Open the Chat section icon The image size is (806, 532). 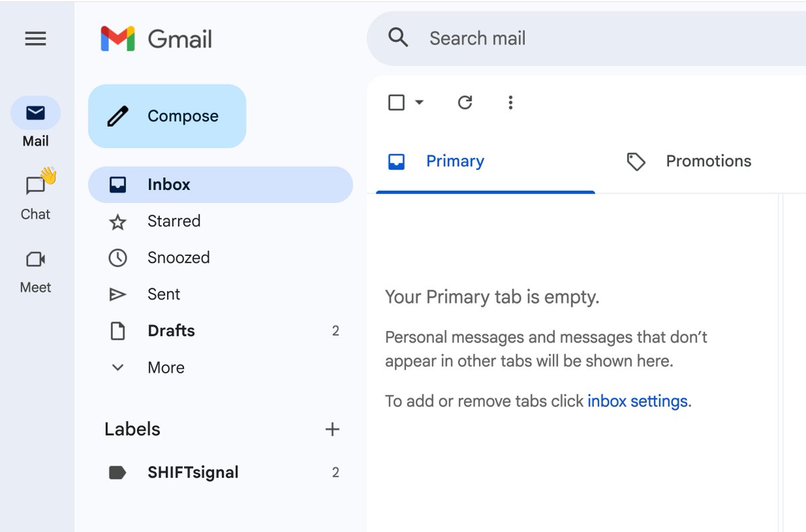(x=36, y=185)
